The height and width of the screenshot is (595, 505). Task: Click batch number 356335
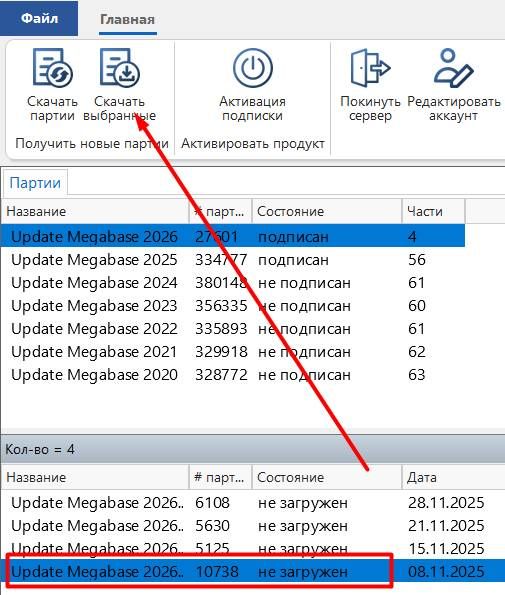tap(221, 305)
